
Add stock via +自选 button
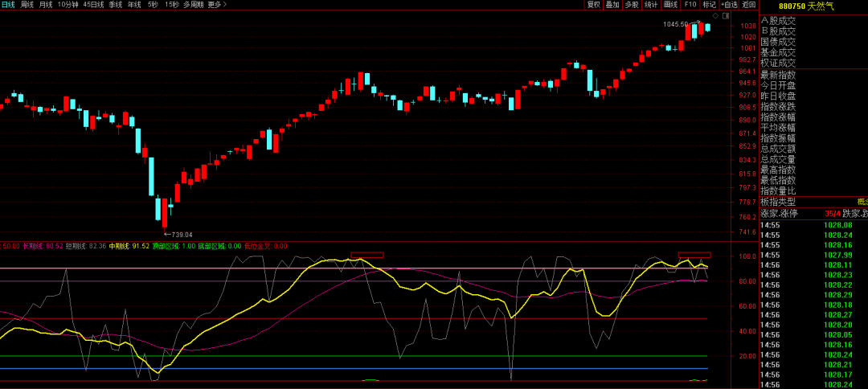(x=729, y=5)
